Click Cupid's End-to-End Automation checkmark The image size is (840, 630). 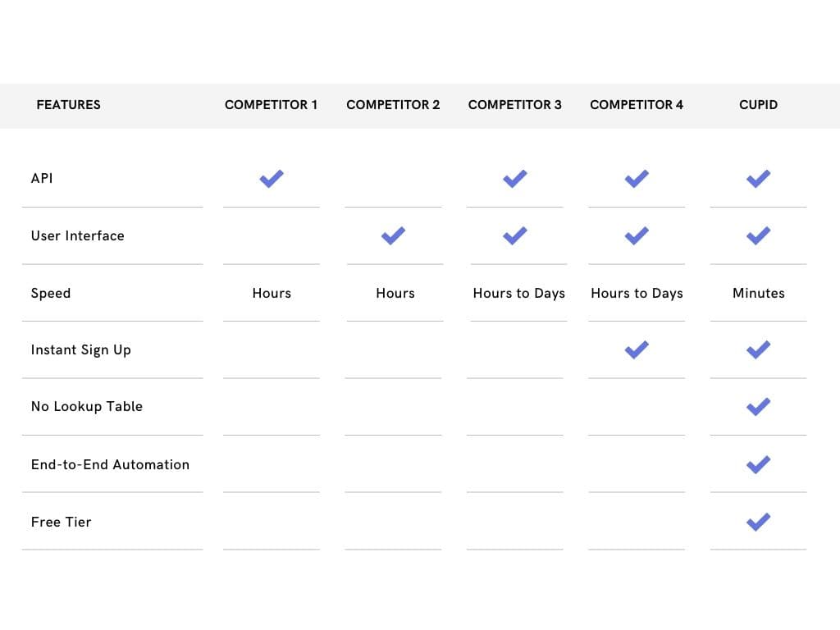[758, 464]
